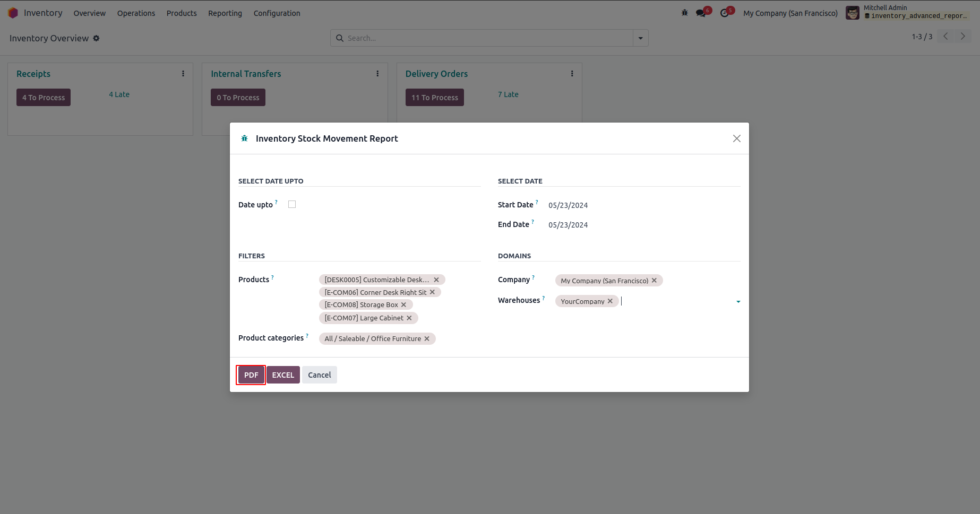Open the Products menu
The width and height of the screenshot is (980, 514).
pyautogui.click(x=182, y=13)
